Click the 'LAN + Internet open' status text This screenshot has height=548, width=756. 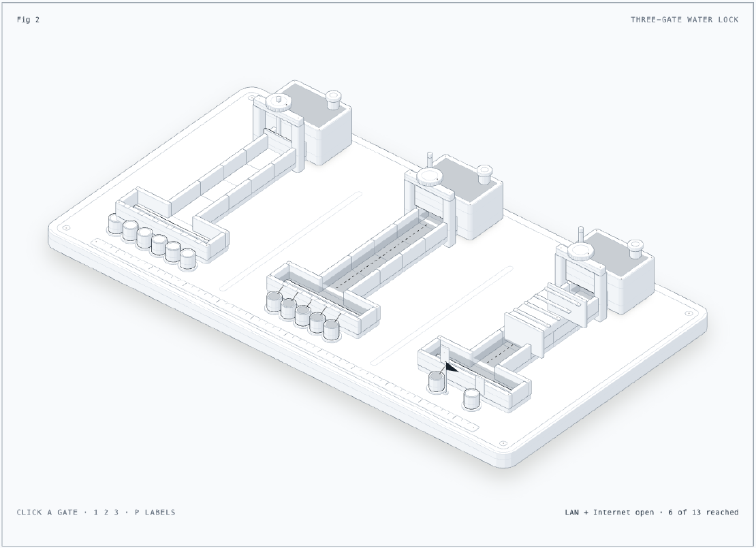click(x=610, y=512)
